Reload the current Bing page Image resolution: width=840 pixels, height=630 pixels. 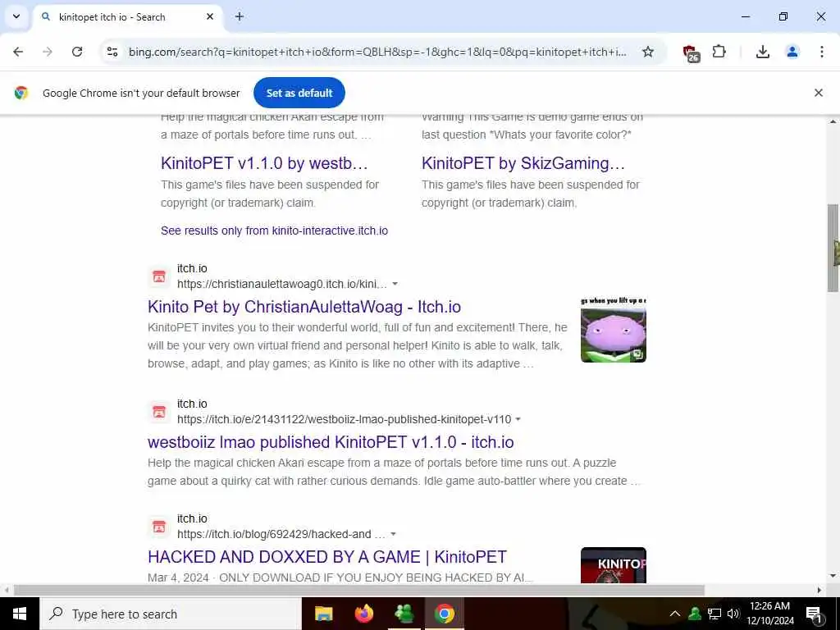pos(77,52)
